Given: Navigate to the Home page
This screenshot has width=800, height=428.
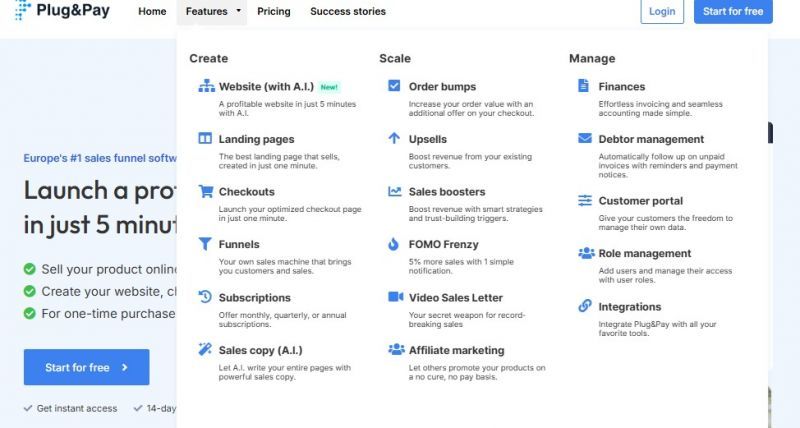Looking at the screenshot, I should click(x=152, y=12).
